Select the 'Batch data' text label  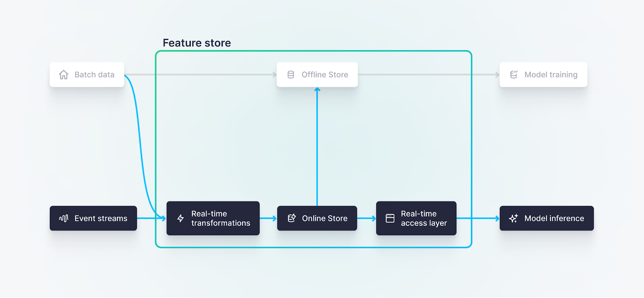pyautogui.click(x=94, y=75)
